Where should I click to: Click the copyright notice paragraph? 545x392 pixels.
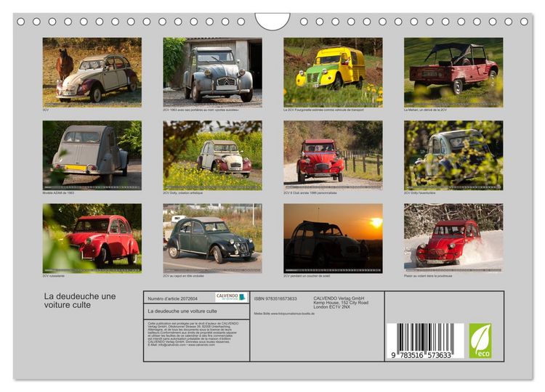(x=193, y=334)
